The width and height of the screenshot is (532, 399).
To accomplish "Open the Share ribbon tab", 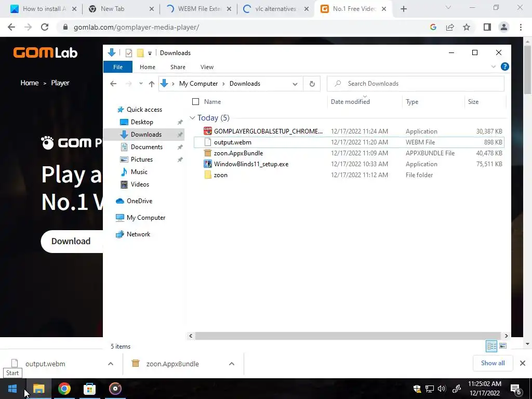I will (178, 67).
